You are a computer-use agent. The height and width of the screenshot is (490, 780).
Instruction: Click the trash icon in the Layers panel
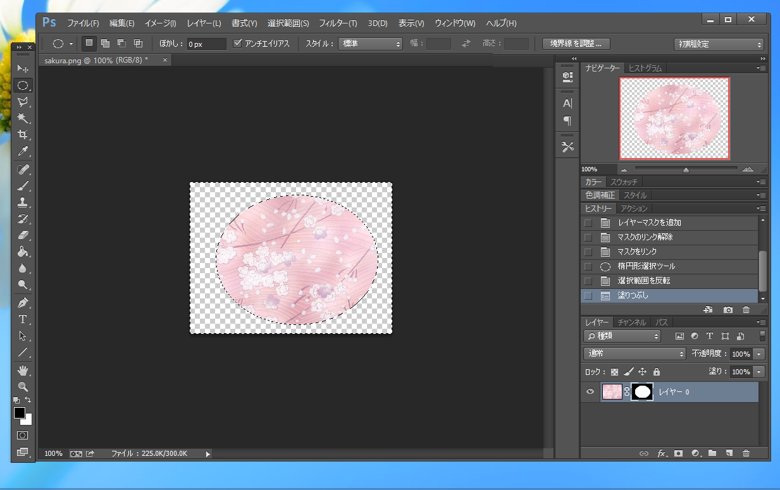pyautogui.click(x=746, y=453)
